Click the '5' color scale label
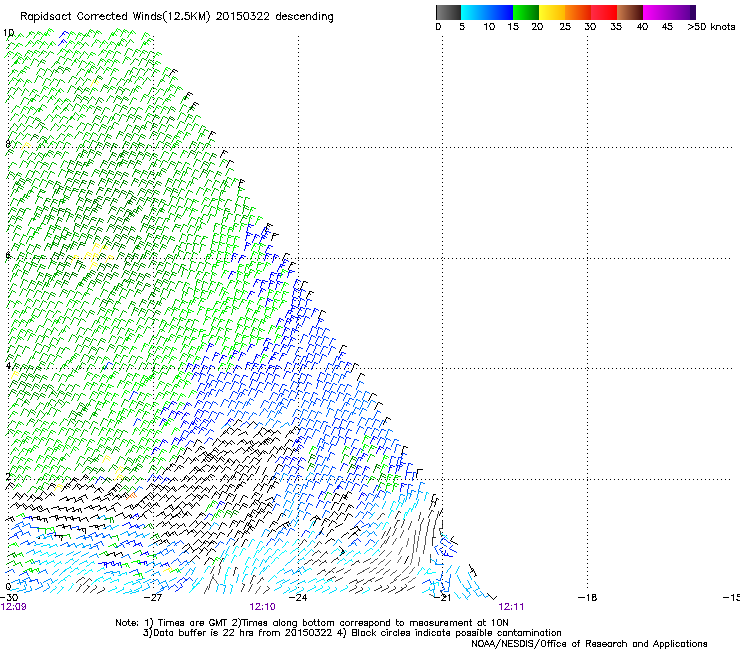Viewport: 740px width, 650px height. pos(462,27)
